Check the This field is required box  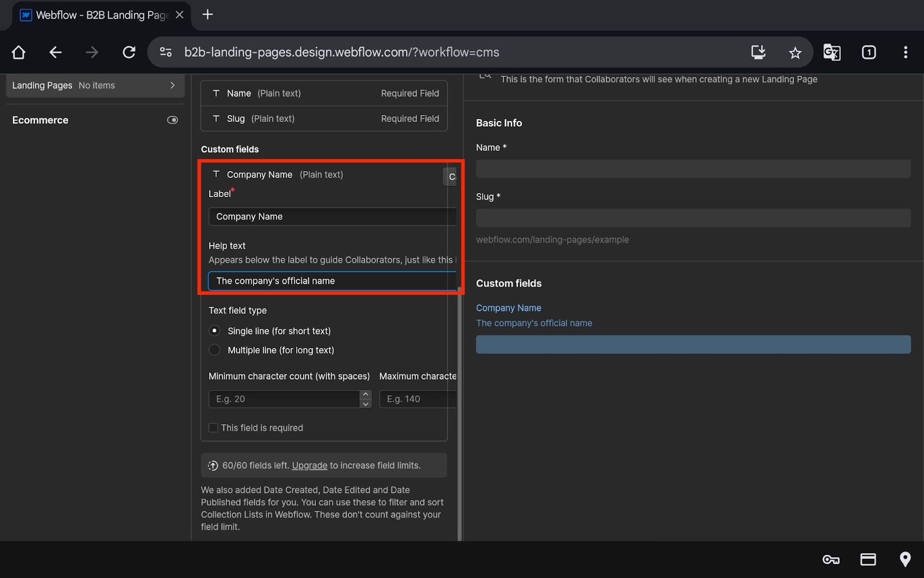[213, 428]
